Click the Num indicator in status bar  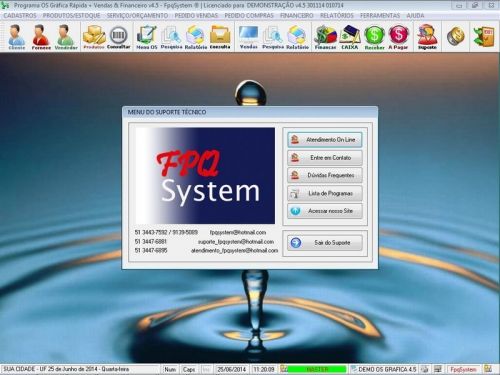(x=170, y=369)
